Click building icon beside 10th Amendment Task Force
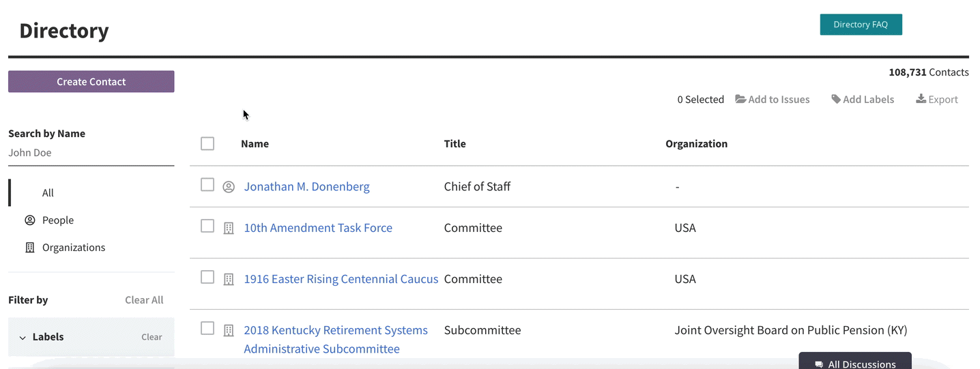Image resolution: width=980 pixels, height=369 pixels. coord(229,228)
